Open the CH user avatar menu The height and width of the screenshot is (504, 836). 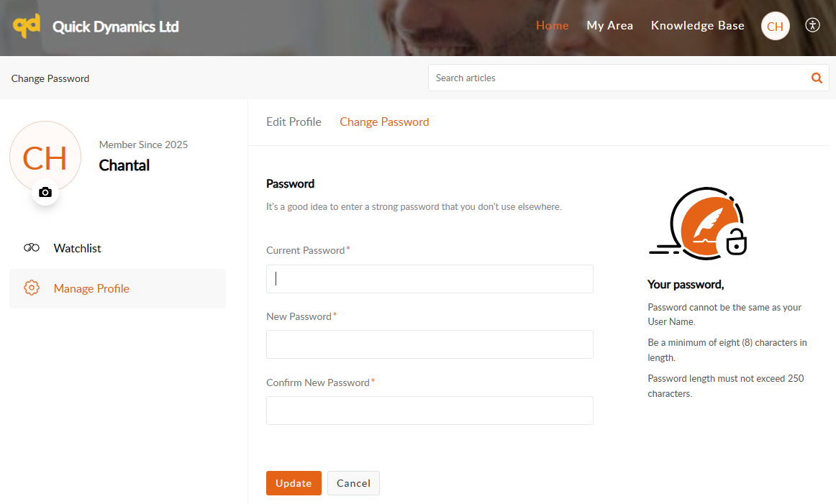click(x=775, y=27)
